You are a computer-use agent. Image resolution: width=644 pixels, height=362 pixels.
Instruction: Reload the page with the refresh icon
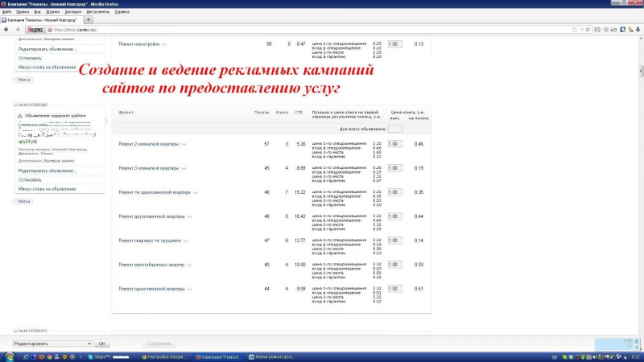tap(588, 30)
